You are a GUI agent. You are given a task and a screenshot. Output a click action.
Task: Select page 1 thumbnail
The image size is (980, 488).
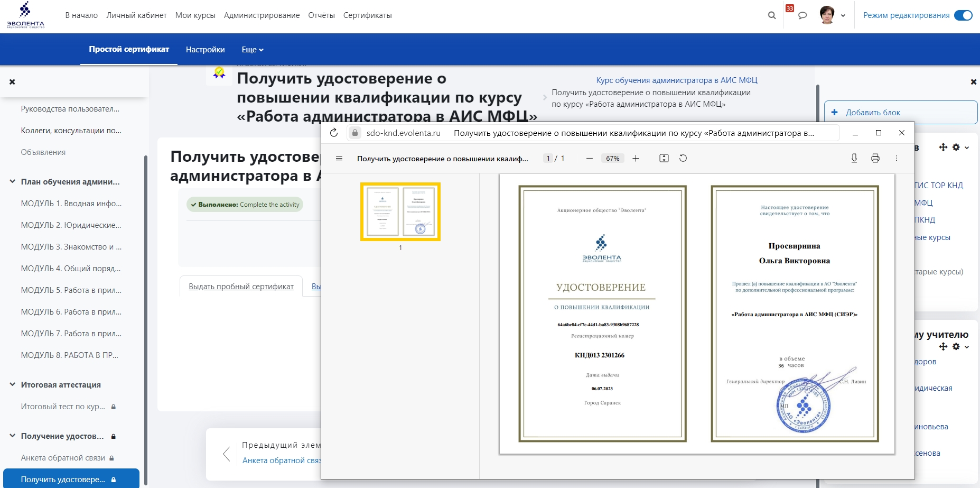[400, 211]
